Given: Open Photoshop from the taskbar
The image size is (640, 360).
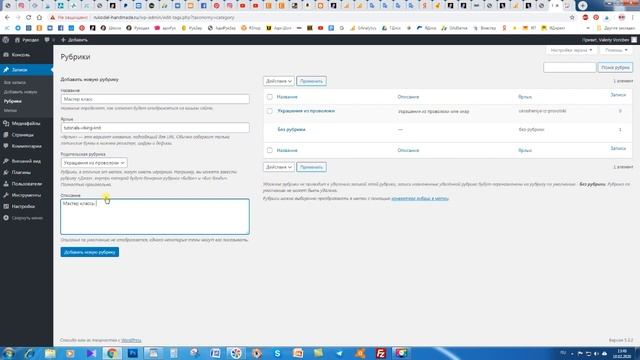Looking at the screenshot, I should pos(133,353).
